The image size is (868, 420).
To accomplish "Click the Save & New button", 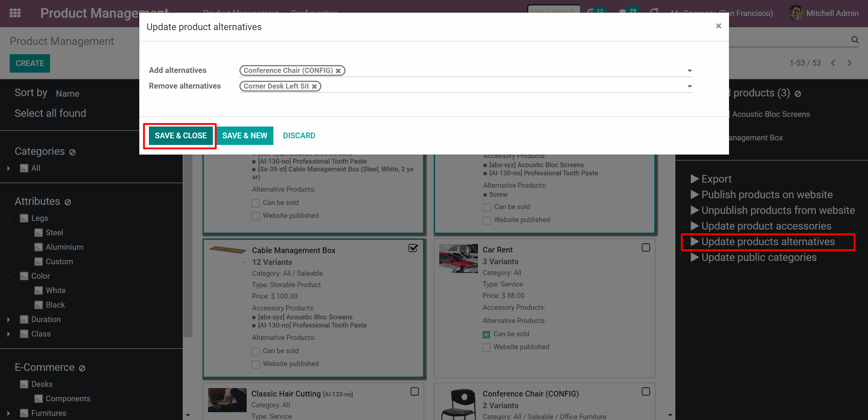I will [x=245, y=136].
